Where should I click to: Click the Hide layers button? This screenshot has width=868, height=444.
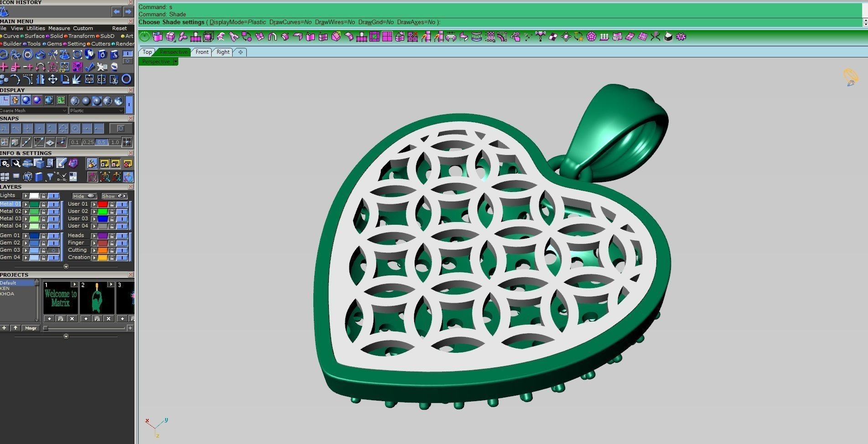[x=84, y=196]
